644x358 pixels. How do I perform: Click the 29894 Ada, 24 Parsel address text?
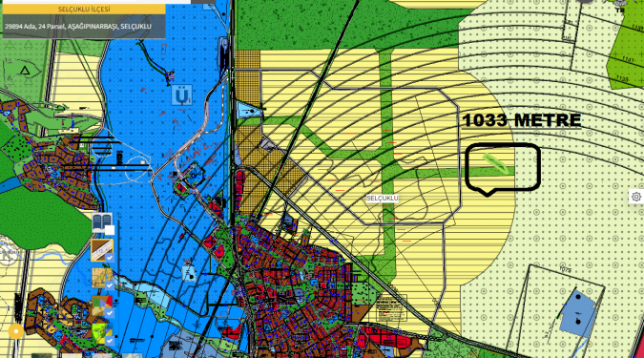78,27
